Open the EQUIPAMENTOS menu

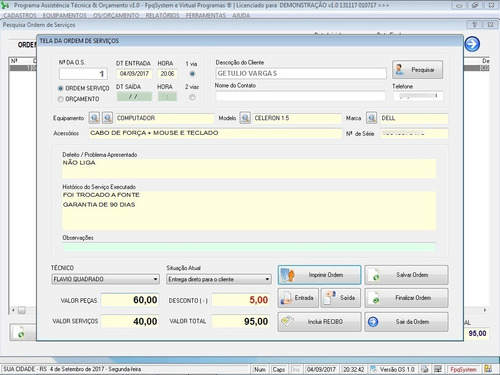point(65,15)
